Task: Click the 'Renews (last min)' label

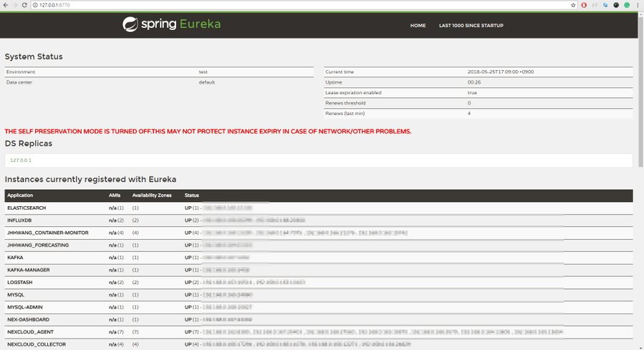Action: (345, 113)
